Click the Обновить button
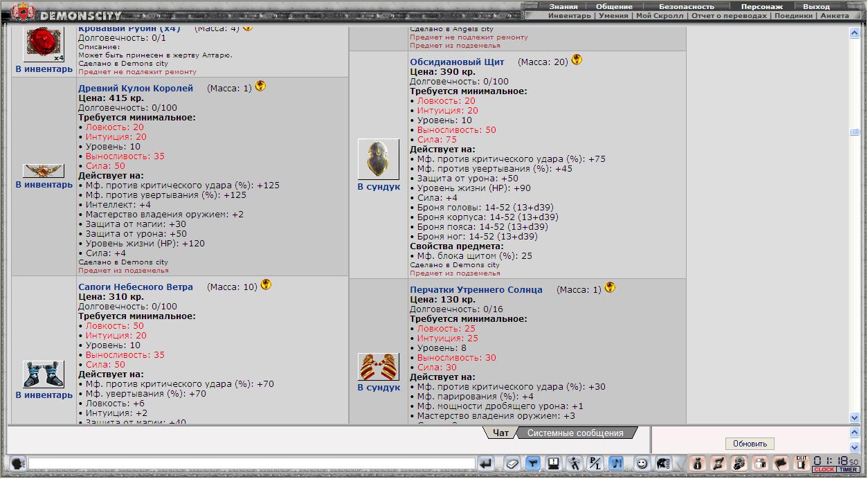This screenshot has height=479, width=868. pos(750,444)
